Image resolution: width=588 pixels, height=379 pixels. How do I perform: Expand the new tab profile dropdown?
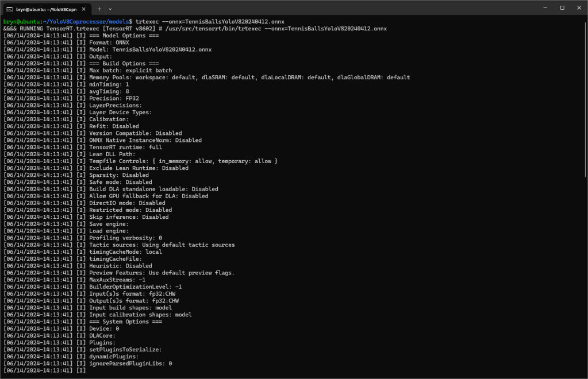click(x=110, y=9)
